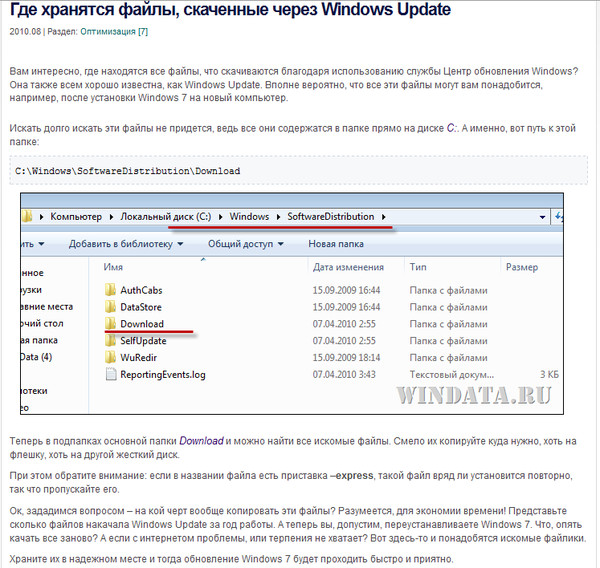Select the Download folder name
The height and width of the screenshot is (568, 600).
point(142,324)
